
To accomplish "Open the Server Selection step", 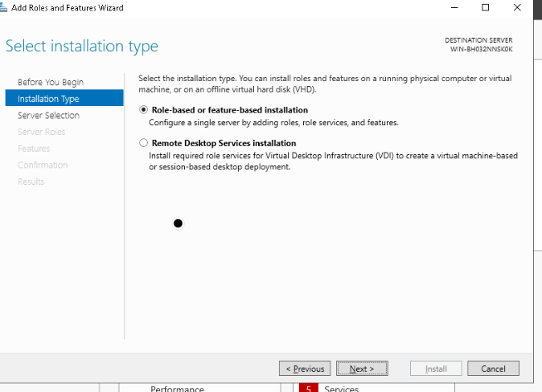I will 48,116.
